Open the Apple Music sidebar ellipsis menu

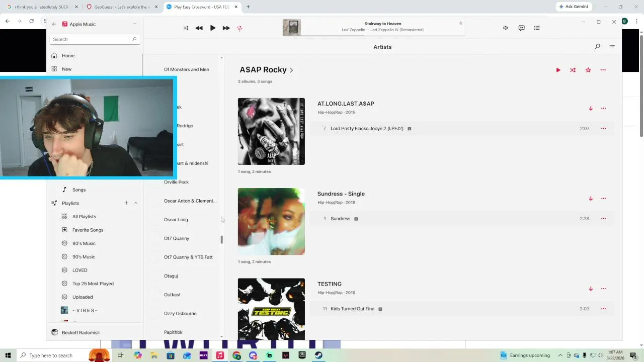coord(134,24)
